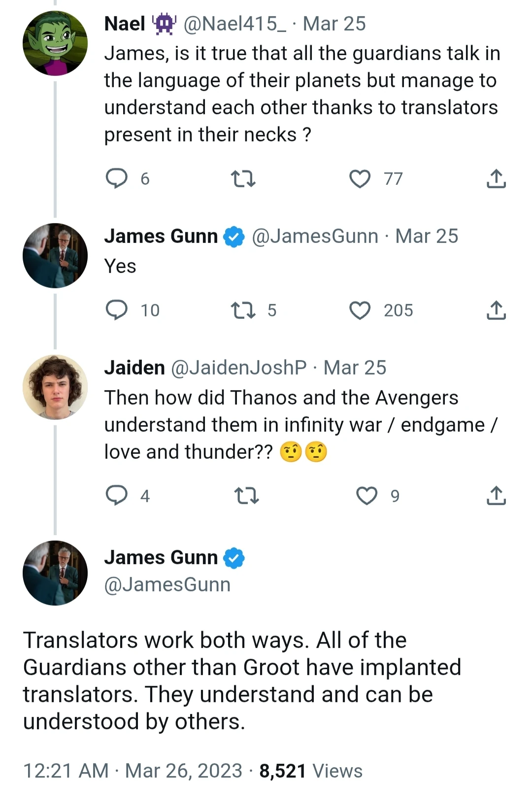Open @JaidenJoshP profile link
The height and width of the screenshot is (789, 532).
point(239,368)
